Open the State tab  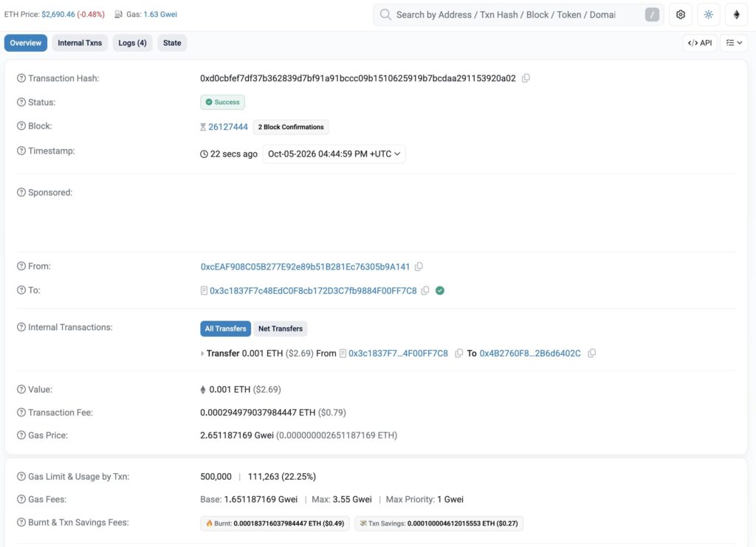pyautogui.click(x=172, y=43)
